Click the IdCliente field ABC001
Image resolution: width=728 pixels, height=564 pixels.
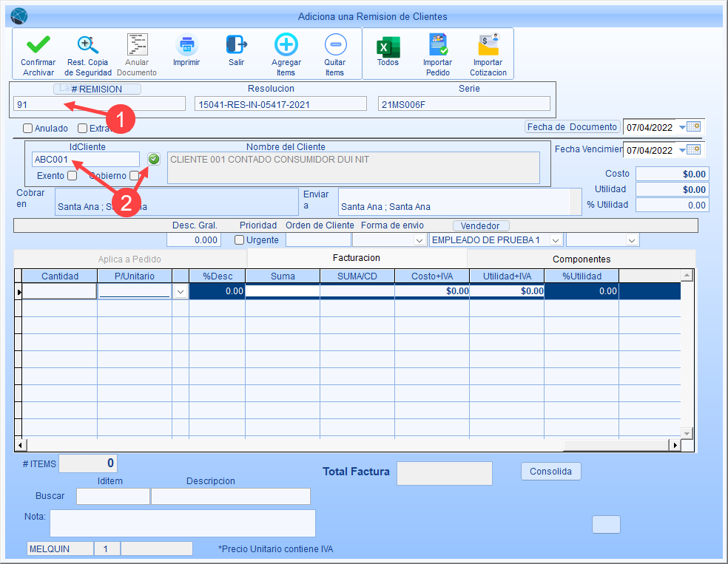pos(85,160)
